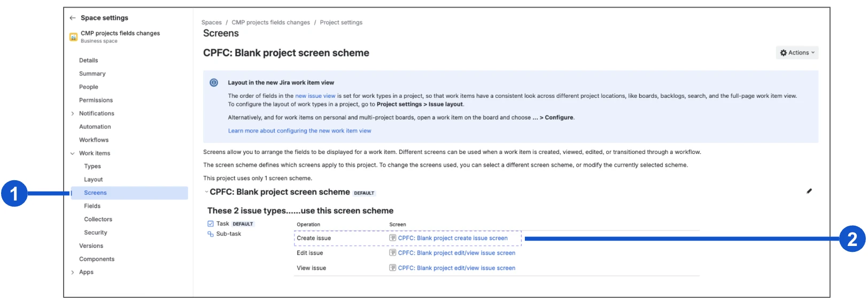Follow the 'new issue view' link

tap(315, 96)
